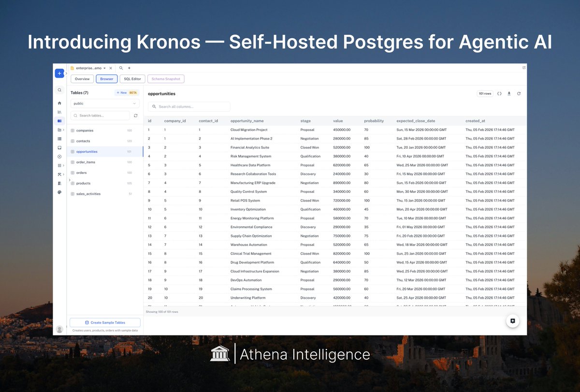Screen dimensions: 580x392
Task: Click the tab bar search magnifier
Action: point(121,68)
